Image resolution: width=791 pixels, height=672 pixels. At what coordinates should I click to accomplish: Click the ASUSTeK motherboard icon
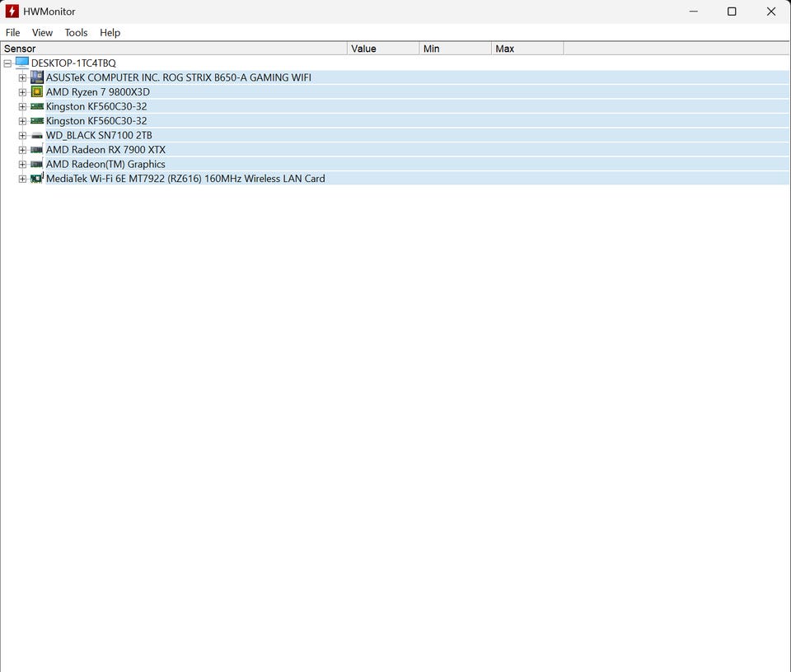37,77
